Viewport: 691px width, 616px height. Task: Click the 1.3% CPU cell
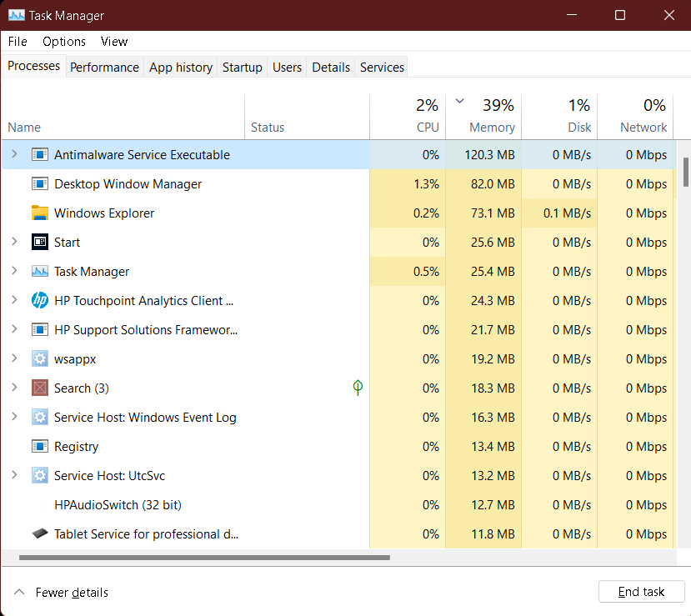[408, 183]
